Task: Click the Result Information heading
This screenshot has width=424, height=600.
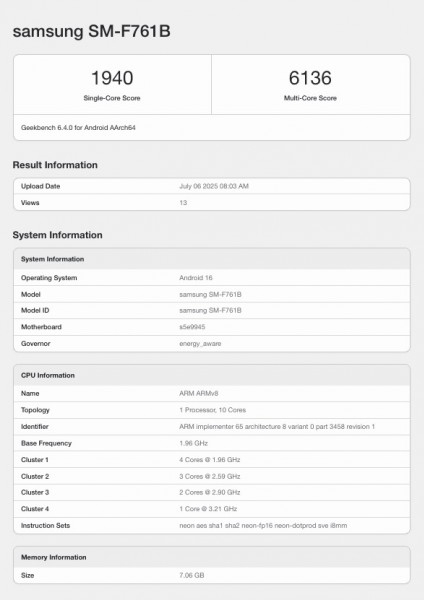Action: coord(55,165)
